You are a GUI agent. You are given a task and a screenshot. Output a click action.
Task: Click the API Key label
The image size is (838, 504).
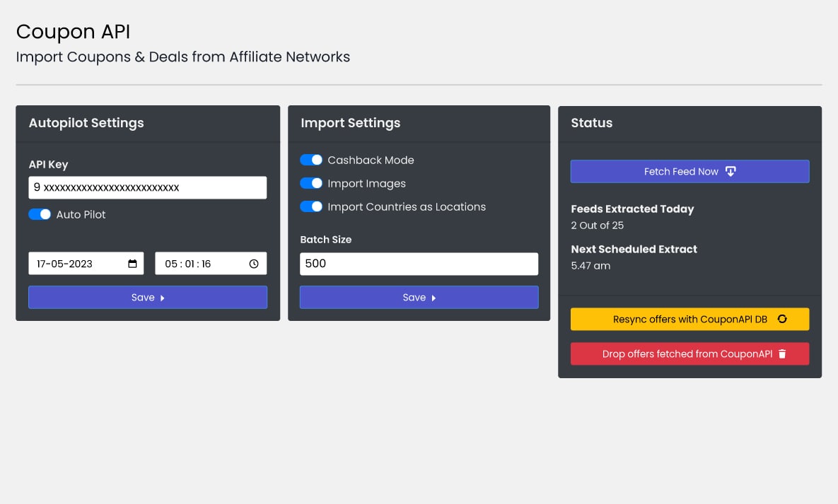pos(49,165)
